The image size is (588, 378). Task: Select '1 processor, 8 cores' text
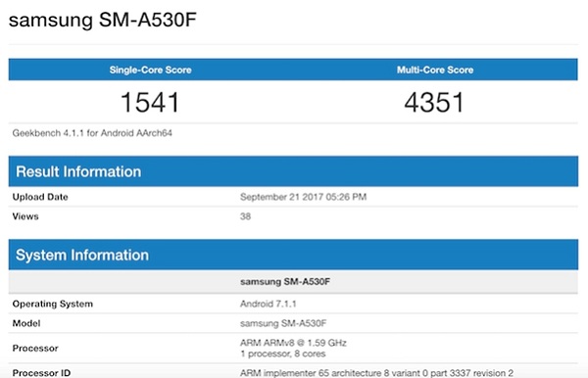(x=283, y=354)
